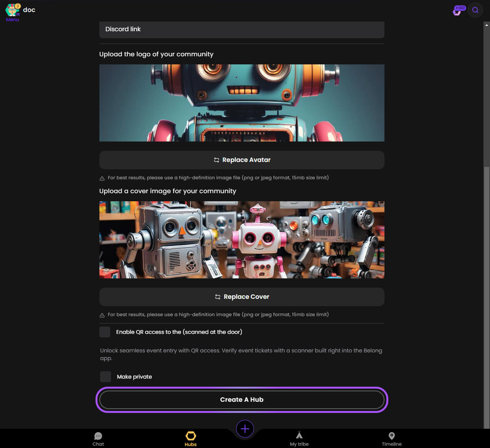Click the Replace Cover button
490x448 pixels.
click(242, 297)
